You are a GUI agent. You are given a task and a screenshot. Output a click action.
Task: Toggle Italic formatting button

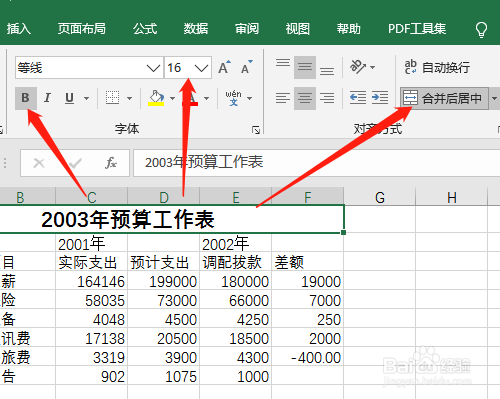tap(47, 98)
